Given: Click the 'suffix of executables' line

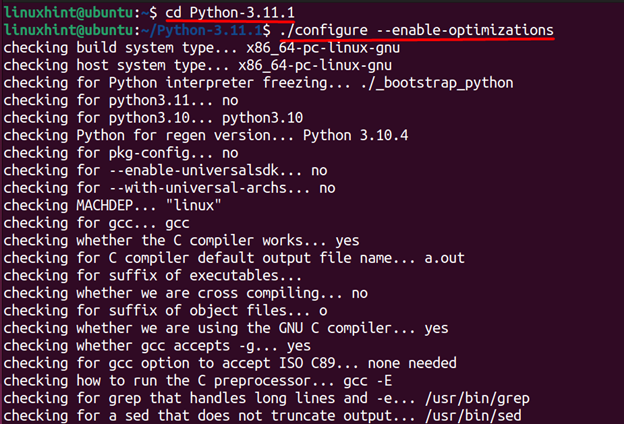Looking at the screenshot, I should point(153,276).
